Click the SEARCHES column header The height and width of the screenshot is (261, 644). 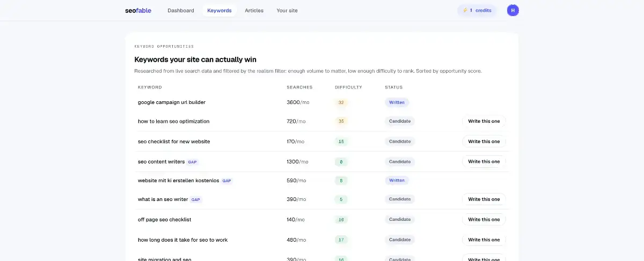[299, 87]
